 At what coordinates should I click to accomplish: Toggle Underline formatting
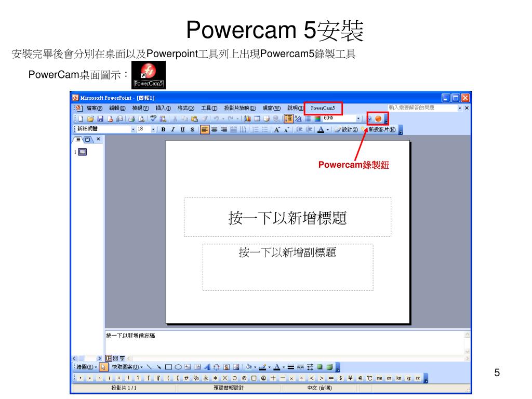click(182, 129)
